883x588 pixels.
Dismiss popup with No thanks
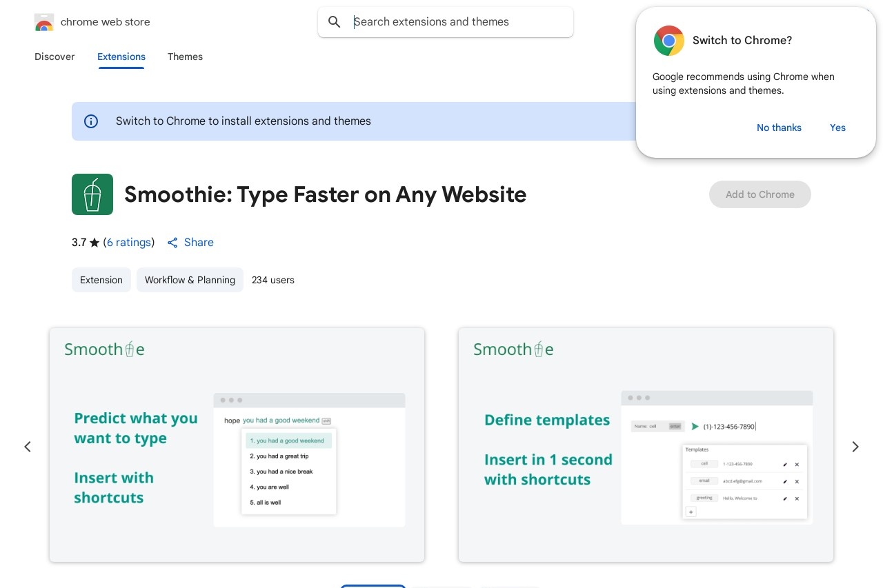point(779,128)
